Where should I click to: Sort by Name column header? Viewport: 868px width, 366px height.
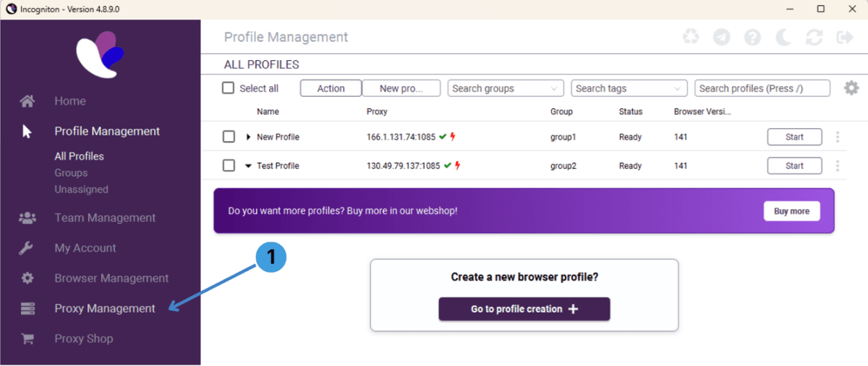pyautogui.click(x=268, y=112)
